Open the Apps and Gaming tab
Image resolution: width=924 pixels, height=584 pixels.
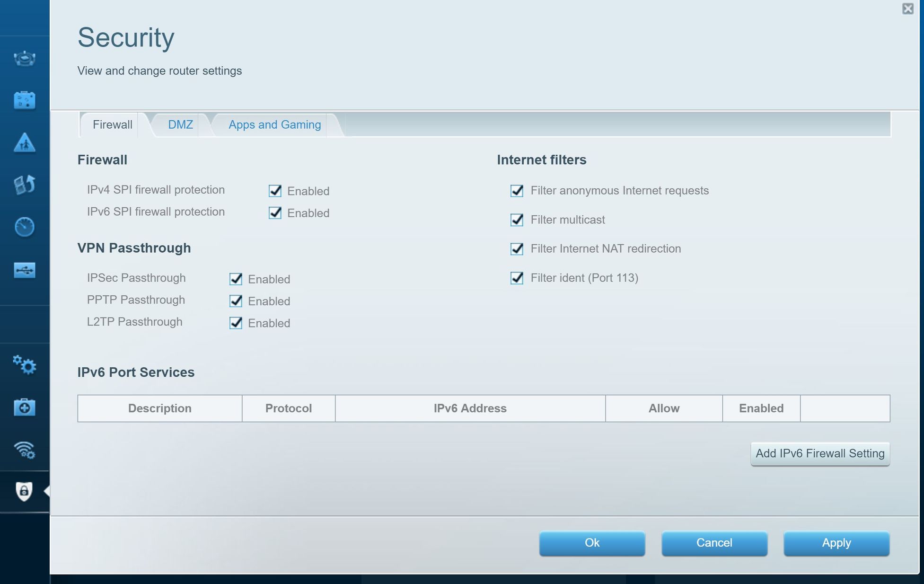pyautogui.click(x=274, y=125)
